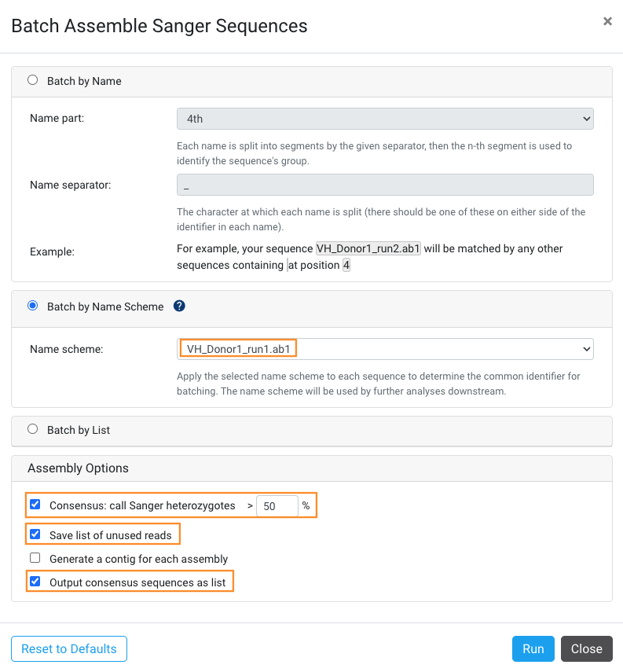Toggle Output consensus sequences as list
The width and height of the screenshot is (623, 672).
coord(35,581)
